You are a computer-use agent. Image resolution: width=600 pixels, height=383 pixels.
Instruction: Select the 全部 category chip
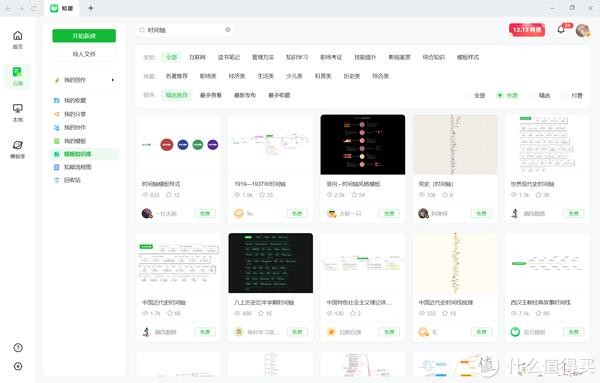point(171,57)
